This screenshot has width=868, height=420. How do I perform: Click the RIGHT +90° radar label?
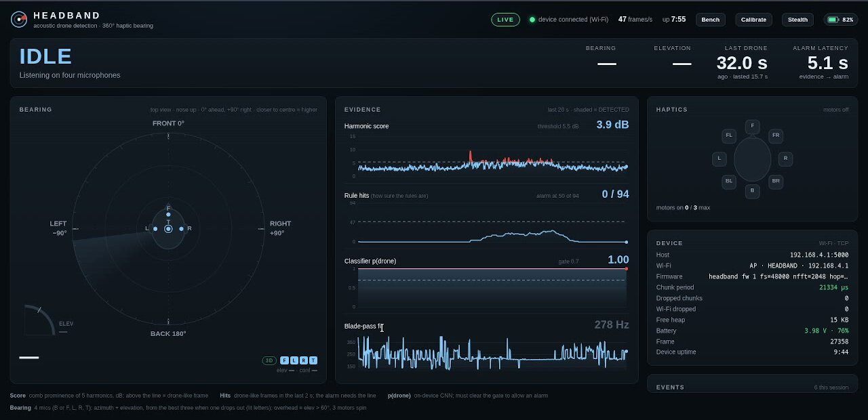(280, 228)
